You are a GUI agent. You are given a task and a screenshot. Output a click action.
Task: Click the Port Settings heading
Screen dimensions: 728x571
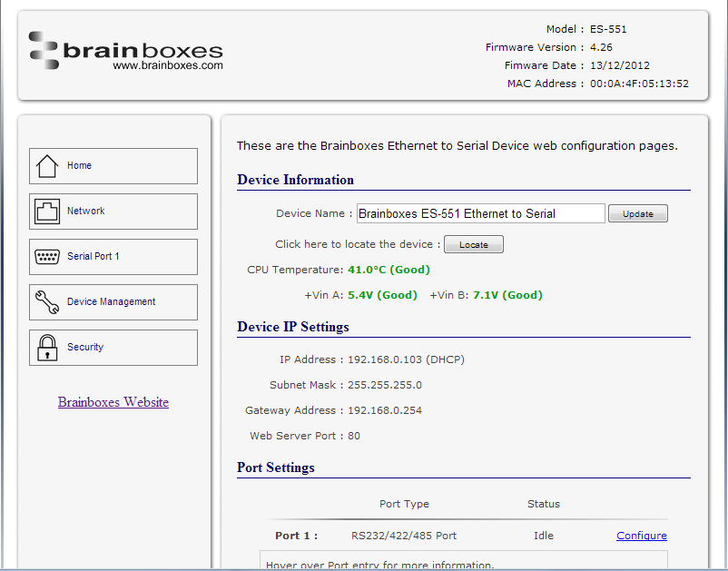click(276, 468)
